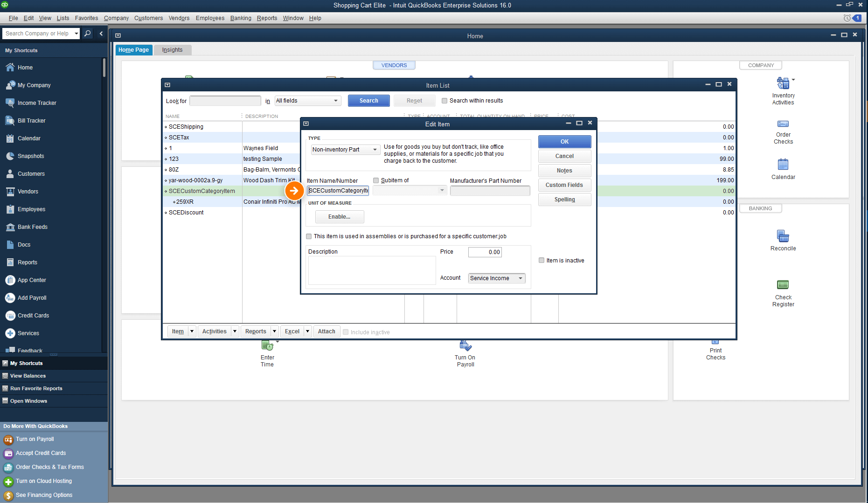868x503 pixels.
Task: Expand Inventory Activities dropdown arrow
Action: pos(793,80)
